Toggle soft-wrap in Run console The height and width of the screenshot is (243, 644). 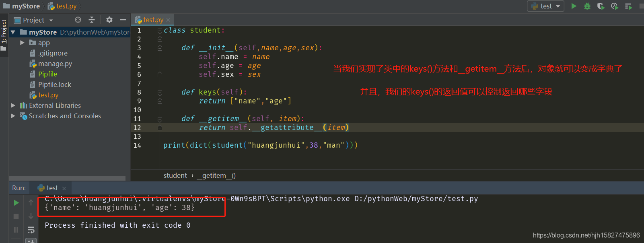click(31, 230)
